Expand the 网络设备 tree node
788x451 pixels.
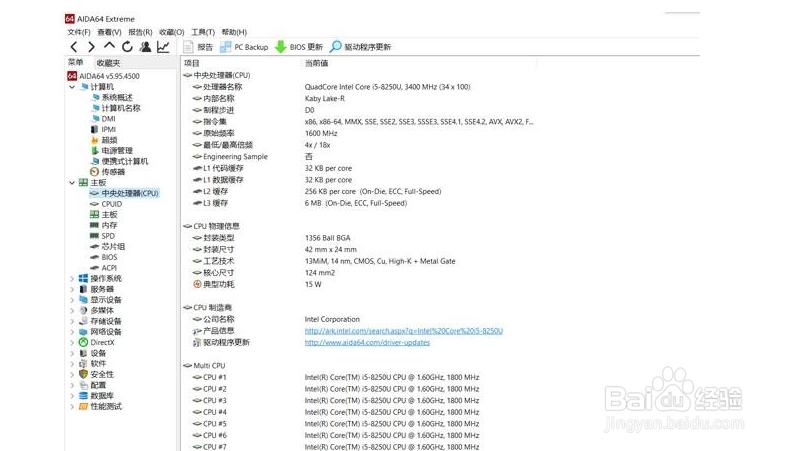tap(72, 332)
